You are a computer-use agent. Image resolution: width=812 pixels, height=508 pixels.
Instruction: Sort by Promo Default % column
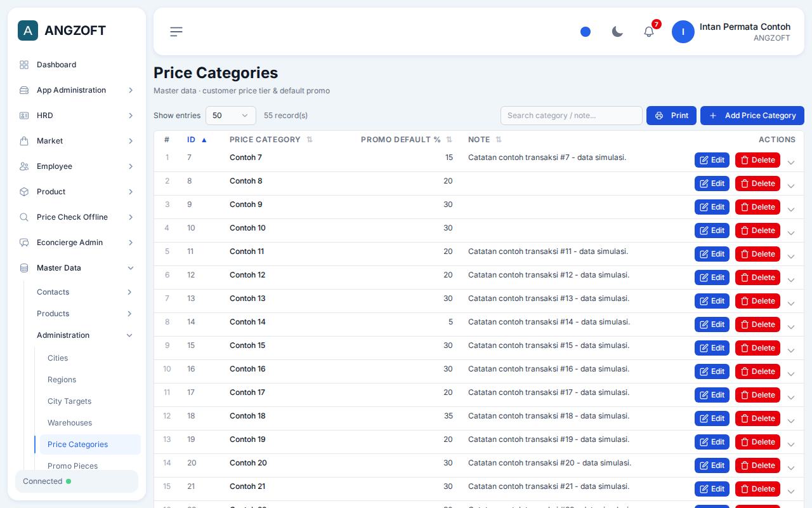coord(406,140)
